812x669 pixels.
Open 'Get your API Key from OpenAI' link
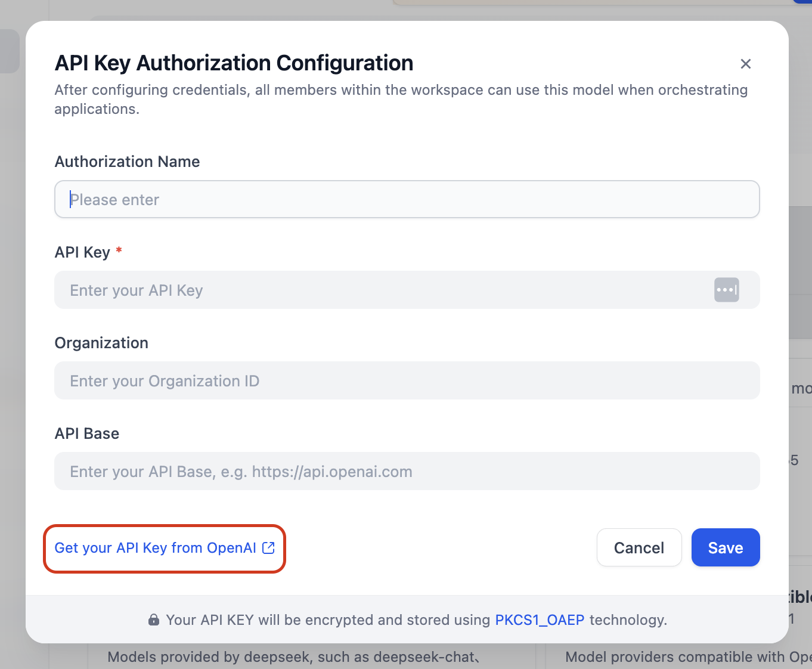[x=155, y=548]
